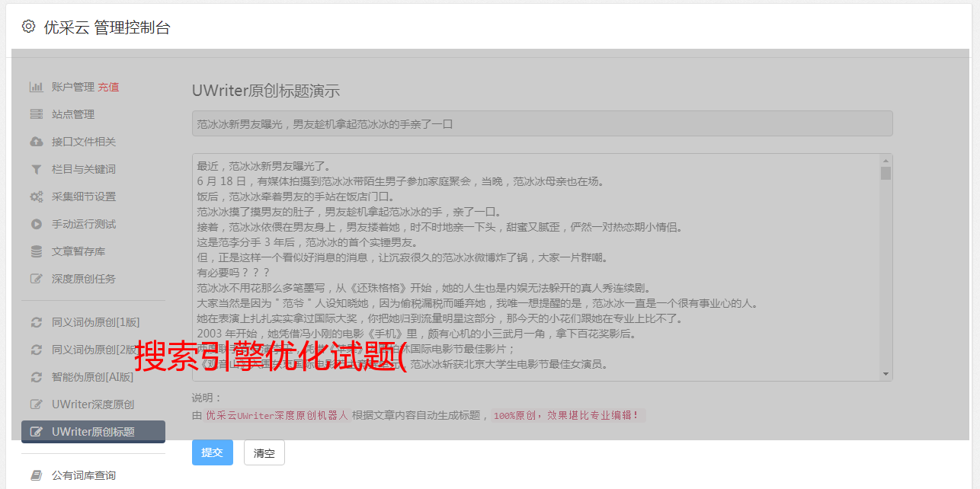Screen dimensions: 980x489
Task: Click the gears icon for 采集细节设置
Action: (36, 197)
